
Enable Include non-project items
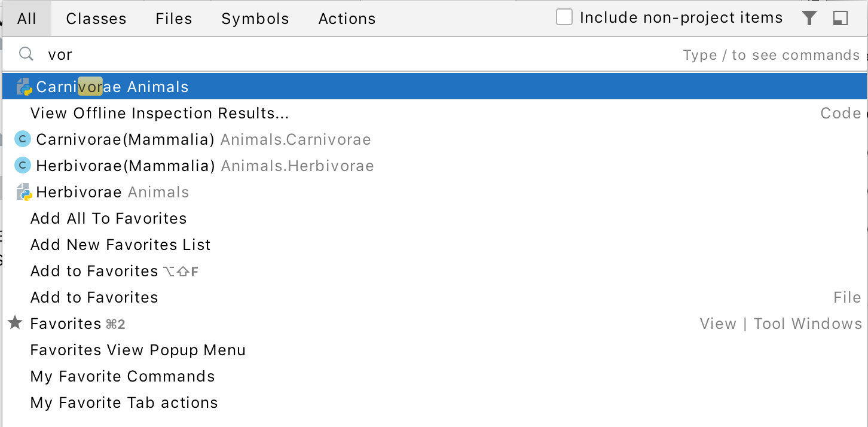coord(564,17)
